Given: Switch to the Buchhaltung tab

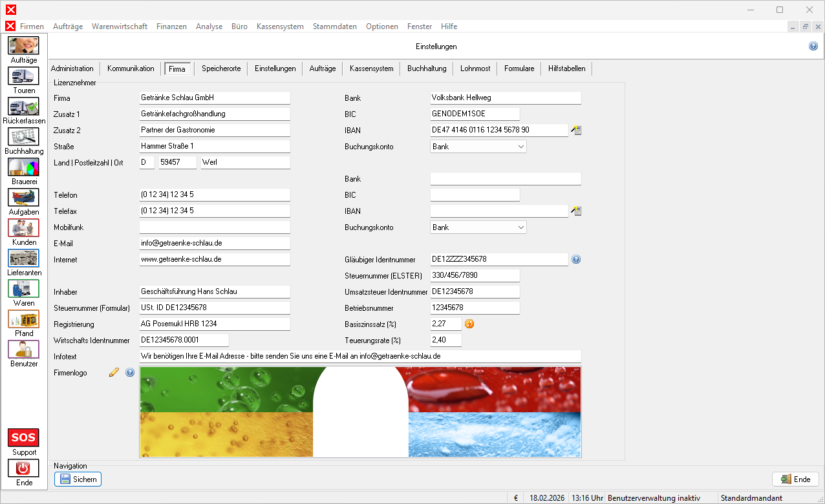Looking at the screenshot, I should 426,68.
